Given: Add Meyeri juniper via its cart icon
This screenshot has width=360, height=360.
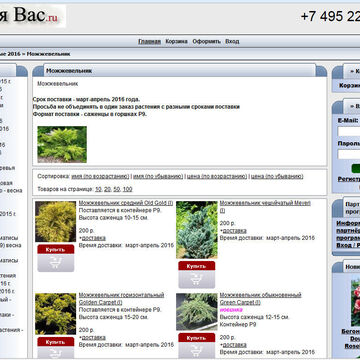Looking at the screenshot, I should point(197,279).
